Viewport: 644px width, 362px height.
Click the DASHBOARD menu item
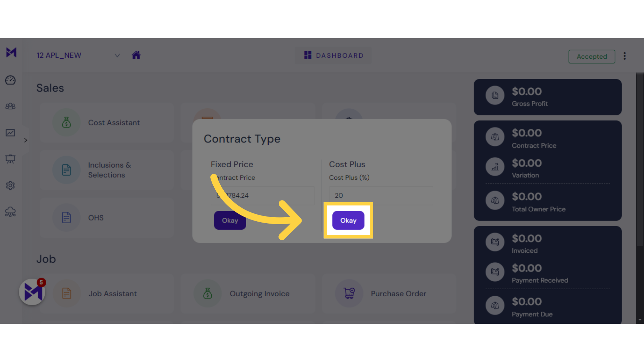(x=334, y=55)
